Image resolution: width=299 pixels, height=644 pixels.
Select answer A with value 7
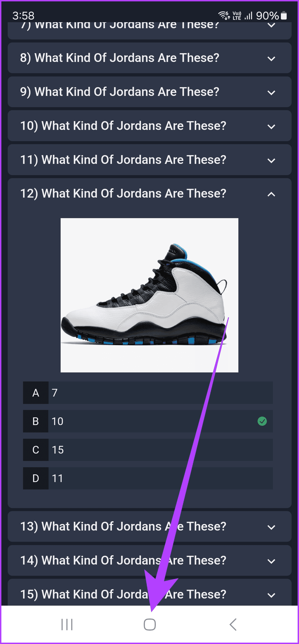coord(148,393)
